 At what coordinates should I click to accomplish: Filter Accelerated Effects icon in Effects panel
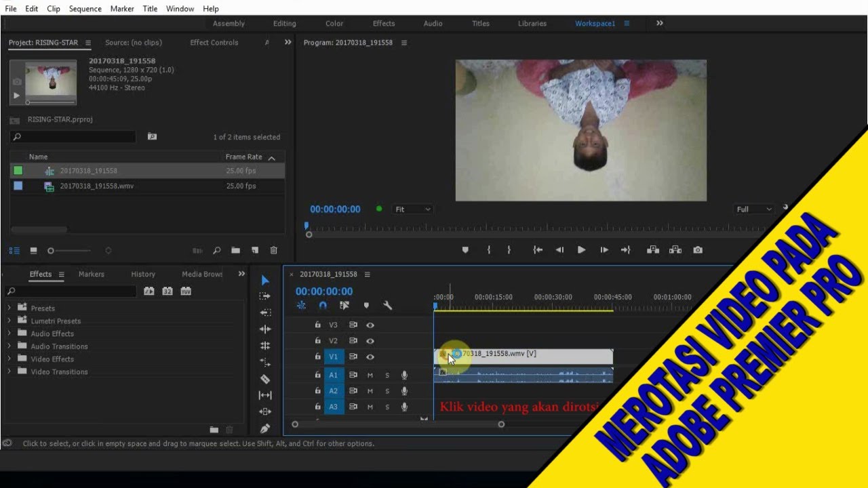pyautogui.click(x=149, y=291)
